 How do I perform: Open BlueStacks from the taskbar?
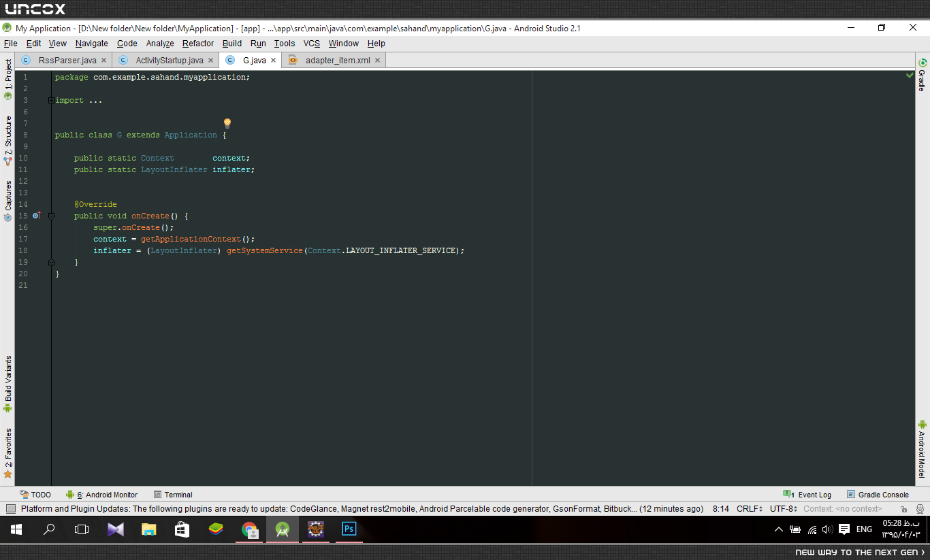pyautogui.click(x=216, y=529)
